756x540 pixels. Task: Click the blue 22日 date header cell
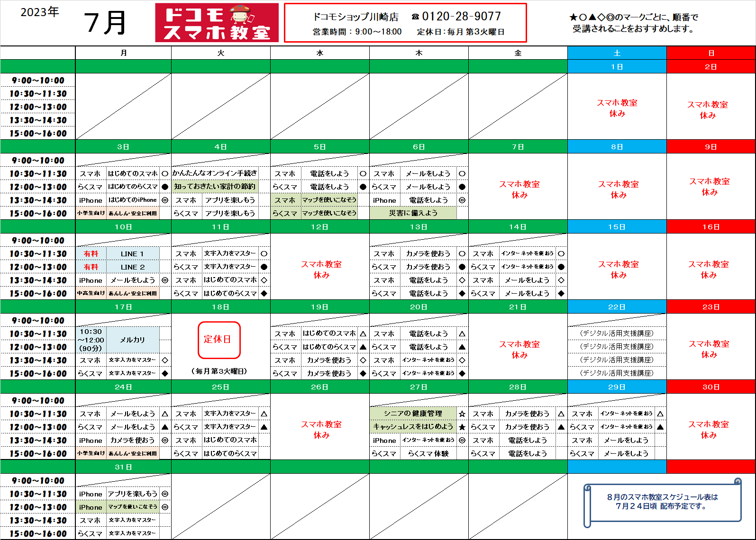[617, 307]
